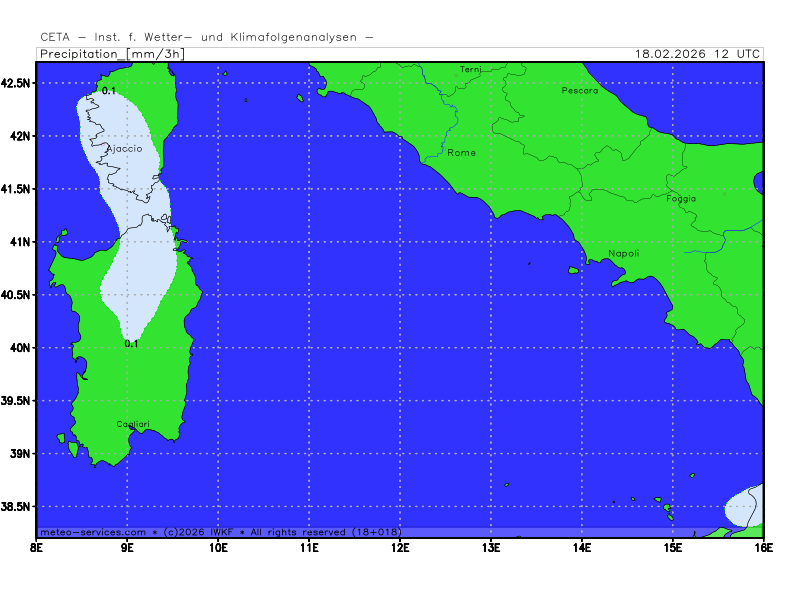Open the meteo-services.com copyright text

220,532
